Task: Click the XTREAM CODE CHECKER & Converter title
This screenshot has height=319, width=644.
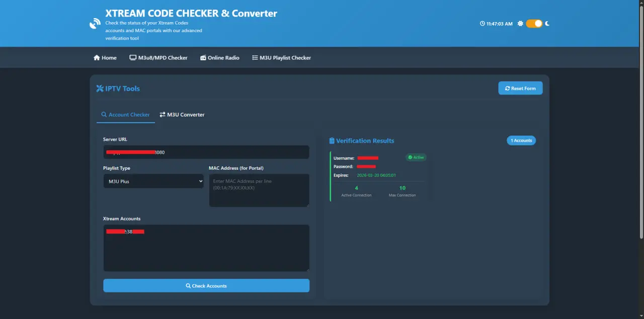Action: coord(191,13)
